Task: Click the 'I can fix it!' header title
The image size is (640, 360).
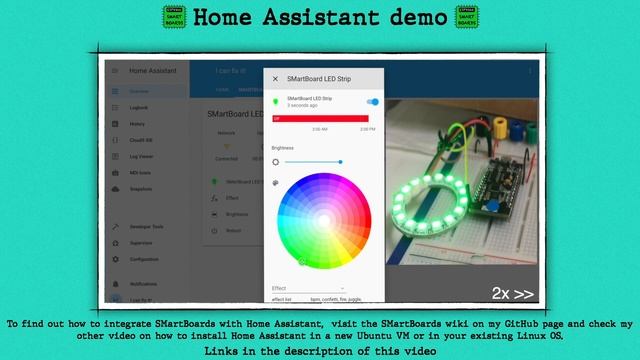Action: coord(231,71)
